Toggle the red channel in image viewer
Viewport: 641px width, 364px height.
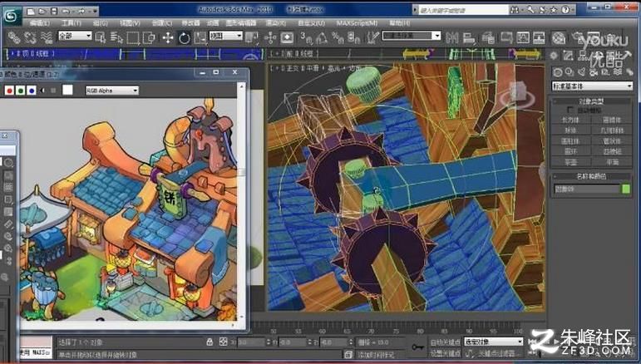pyautogui.click(x=9, y=91)
